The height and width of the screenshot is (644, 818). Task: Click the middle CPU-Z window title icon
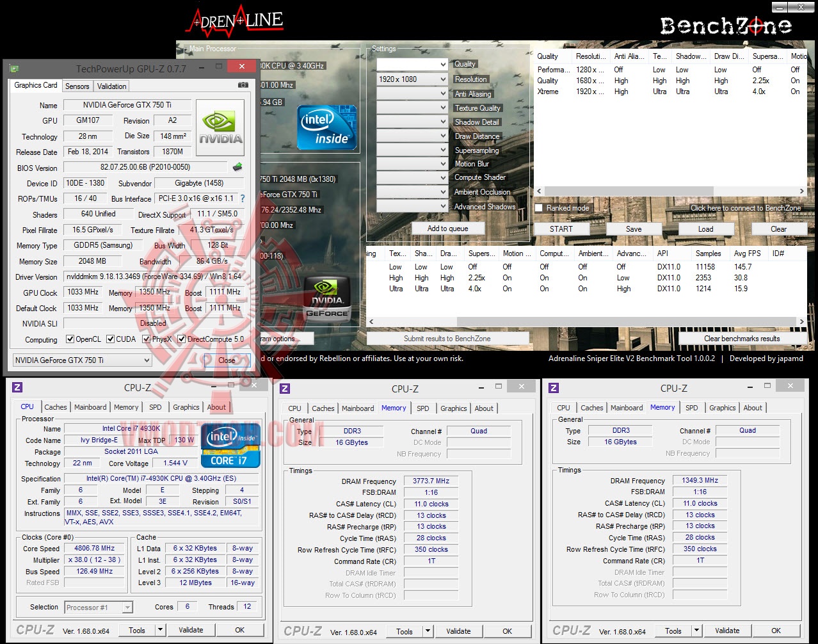tap(285, 388)
